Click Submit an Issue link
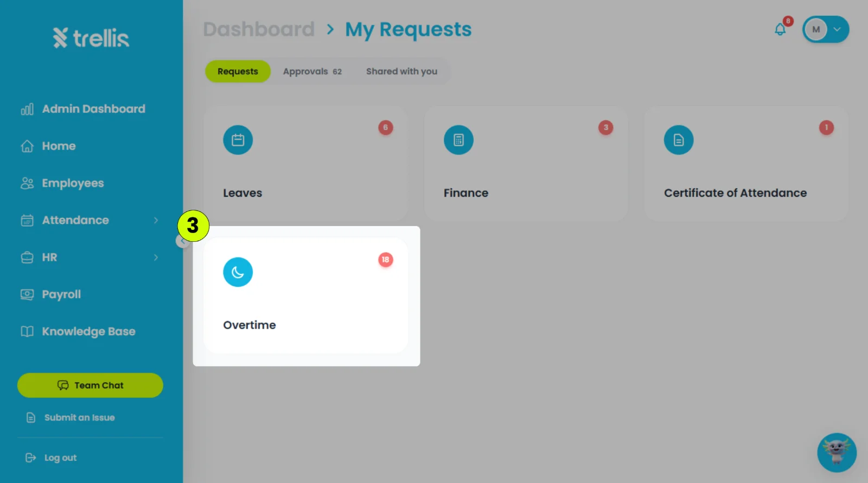This screenshot has width=868, height=483. pyautogui.click(x=79, y=417)
